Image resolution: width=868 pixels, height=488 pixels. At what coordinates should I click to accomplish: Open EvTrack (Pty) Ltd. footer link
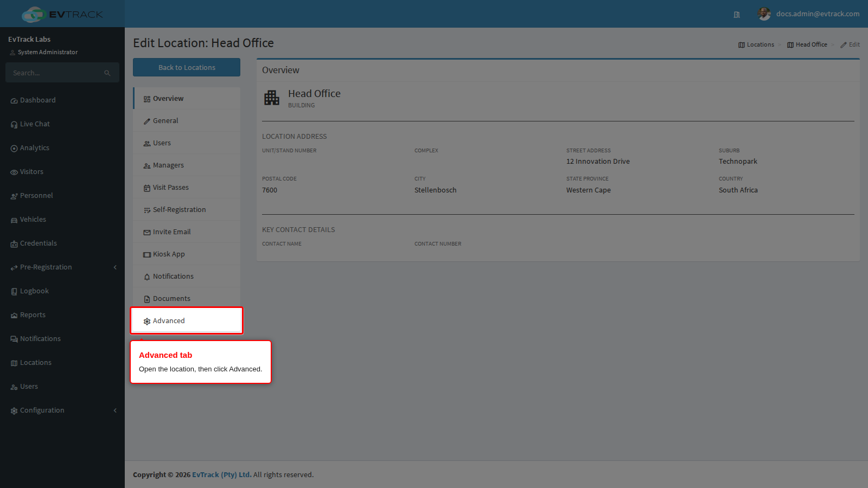coord(222,474)
